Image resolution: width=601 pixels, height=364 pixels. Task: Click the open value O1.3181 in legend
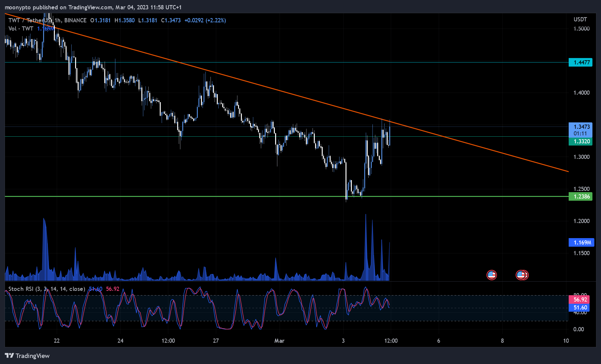pos(100,20)
